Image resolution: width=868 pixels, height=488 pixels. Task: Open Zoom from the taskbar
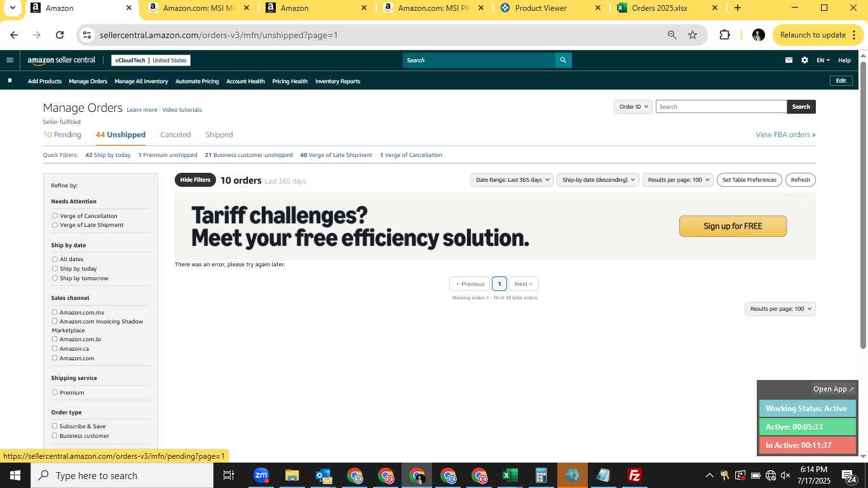tap(261, 475)
